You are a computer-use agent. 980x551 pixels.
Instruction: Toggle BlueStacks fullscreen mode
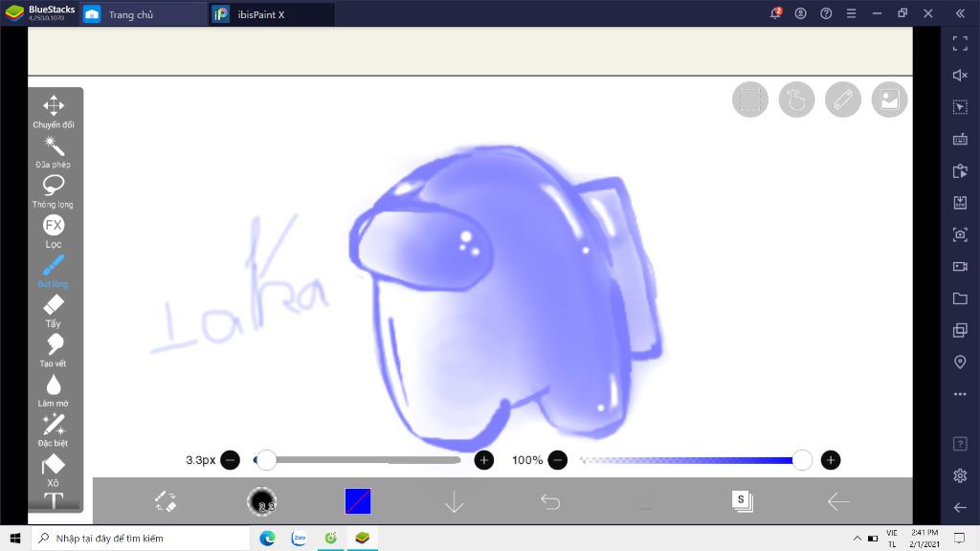960,43
